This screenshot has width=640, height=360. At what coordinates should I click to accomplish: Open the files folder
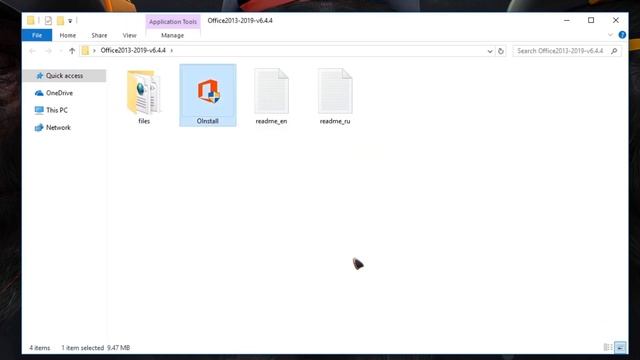point(144,97)
